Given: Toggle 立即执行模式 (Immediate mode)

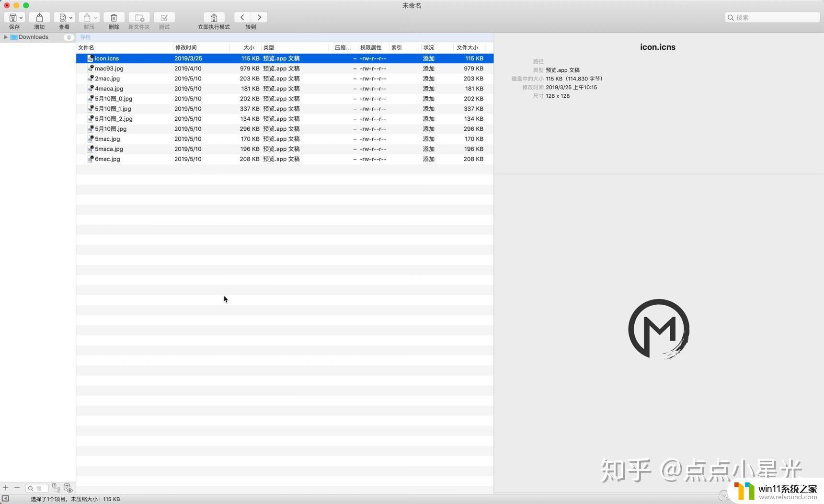Looking at the screenshot, I should pyautogui.click(x=214, y=18).
